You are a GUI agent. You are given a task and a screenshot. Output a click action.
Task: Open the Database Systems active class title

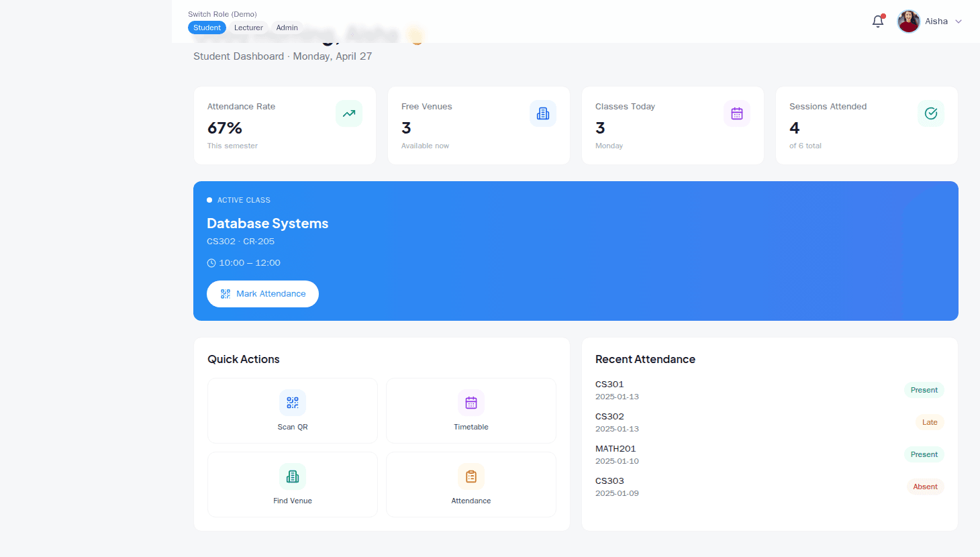(x=267, y=223)
